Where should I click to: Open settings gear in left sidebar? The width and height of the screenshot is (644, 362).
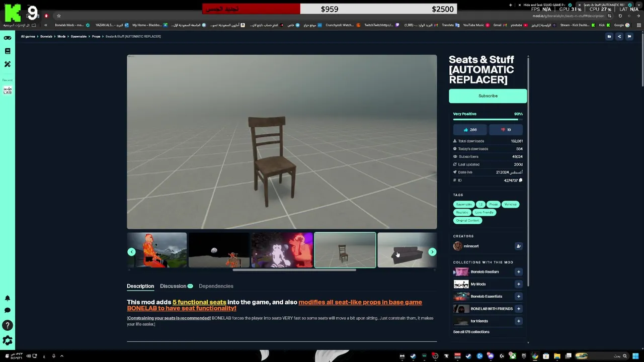(x=8, y=341)
